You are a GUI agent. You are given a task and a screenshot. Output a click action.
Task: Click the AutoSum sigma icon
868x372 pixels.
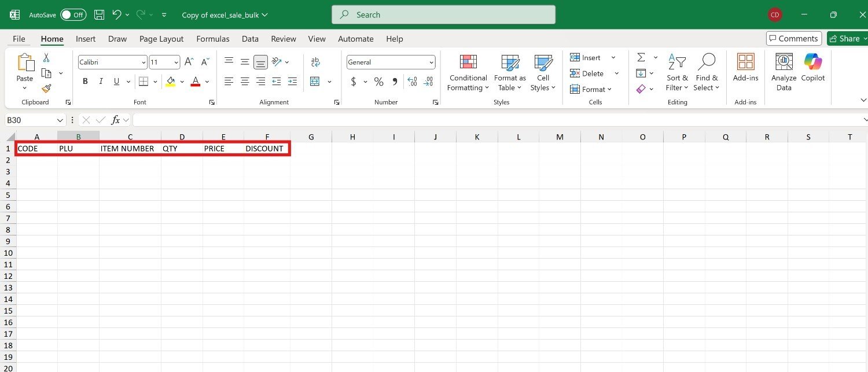(x=641, y=57)
